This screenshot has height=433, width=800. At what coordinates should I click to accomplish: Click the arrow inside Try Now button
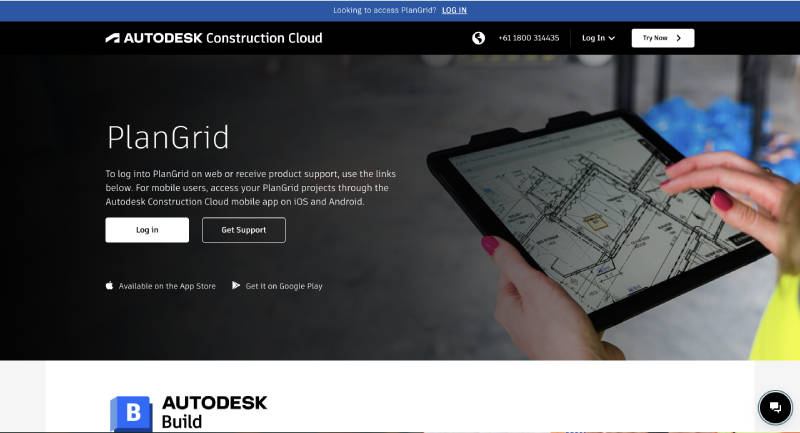coord(679,38)
